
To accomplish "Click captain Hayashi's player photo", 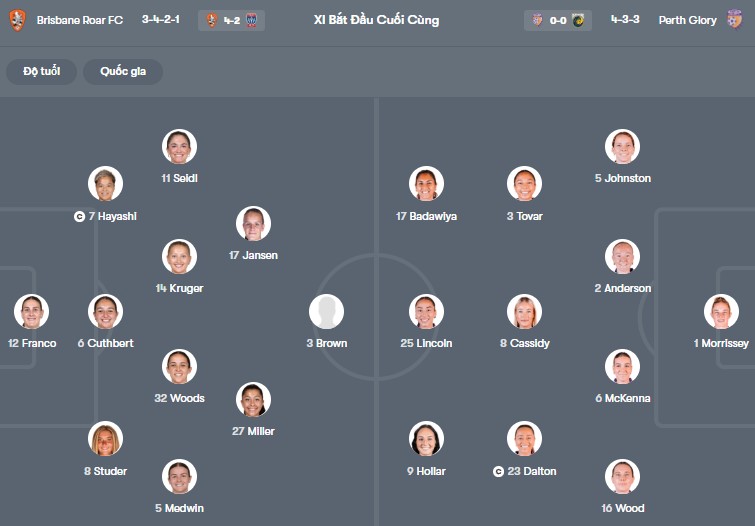I will (x=105, y=184).
